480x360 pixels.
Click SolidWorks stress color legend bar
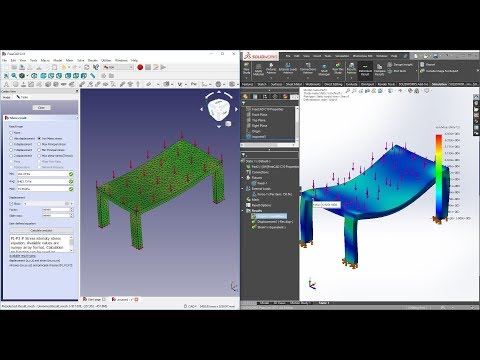pyautogui.click(x=439, y=177)
